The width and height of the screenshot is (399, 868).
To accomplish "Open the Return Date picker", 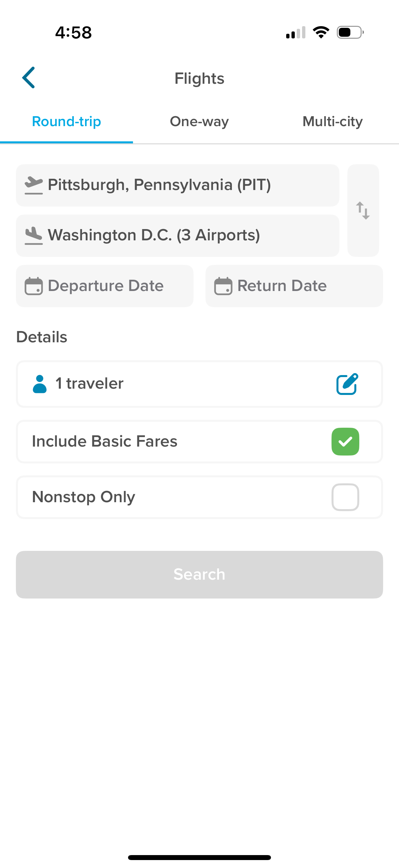I will point(293,286).
